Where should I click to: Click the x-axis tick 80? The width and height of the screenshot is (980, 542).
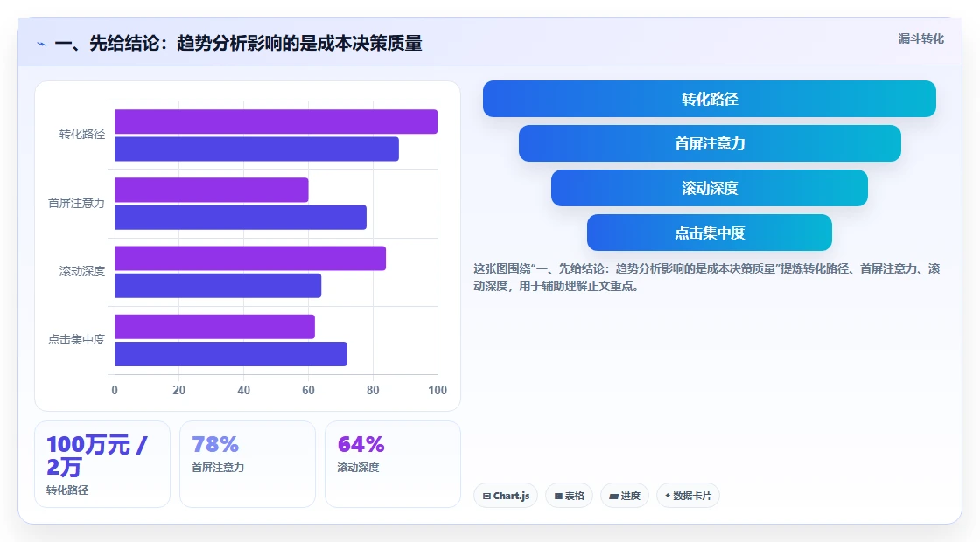point(373,390)
